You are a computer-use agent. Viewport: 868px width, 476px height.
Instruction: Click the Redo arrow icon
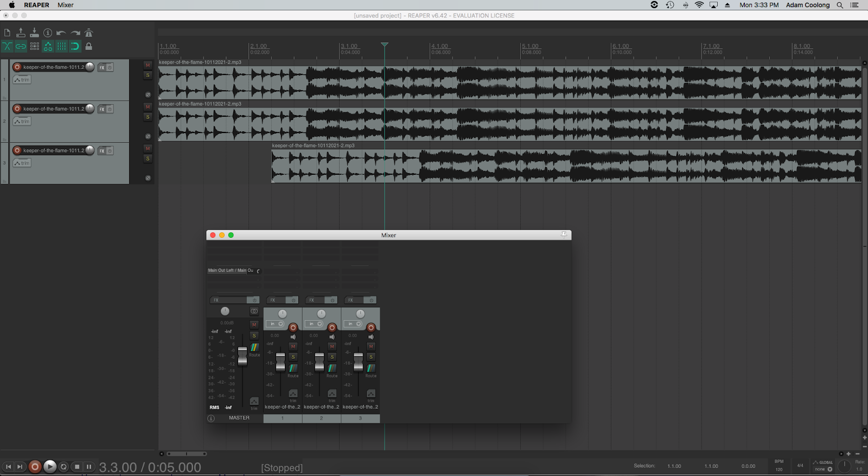tap(75, 33)
